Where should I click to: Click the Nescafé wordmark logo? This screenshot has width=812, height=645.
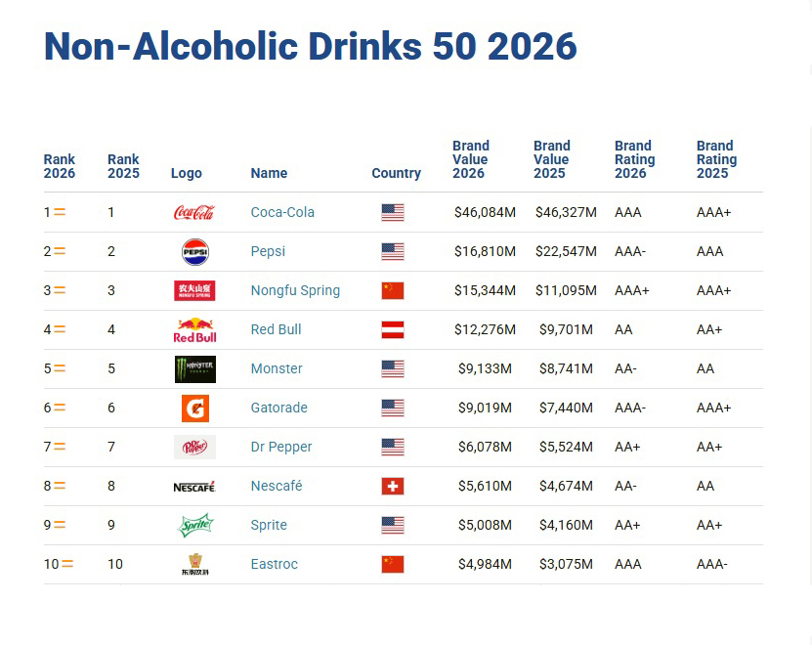click(194, 487)
